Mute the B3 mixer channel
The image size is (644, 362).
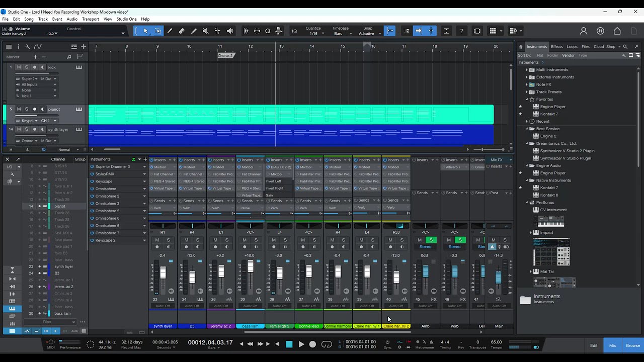[186, 240]
